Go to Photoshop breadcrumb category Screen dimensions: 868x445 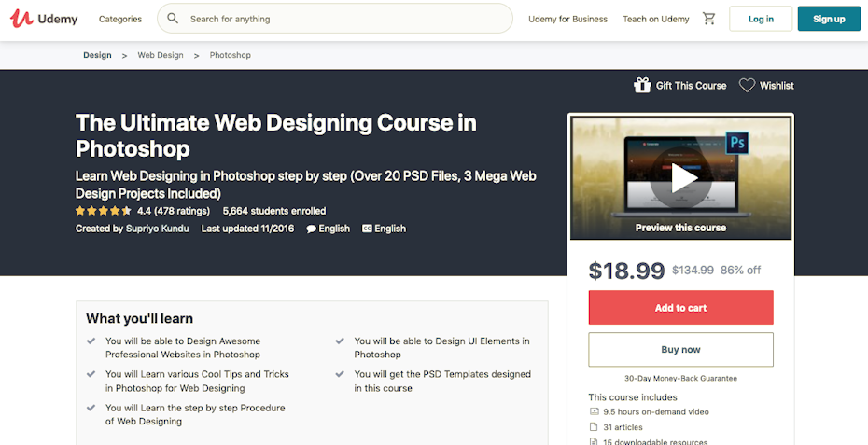pyautogui.click(x=230, y=55)
